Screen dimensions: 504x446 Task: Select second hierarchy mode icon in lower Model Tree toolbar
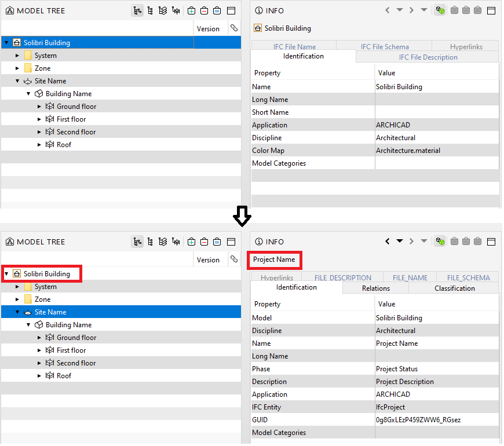(151, 242)
